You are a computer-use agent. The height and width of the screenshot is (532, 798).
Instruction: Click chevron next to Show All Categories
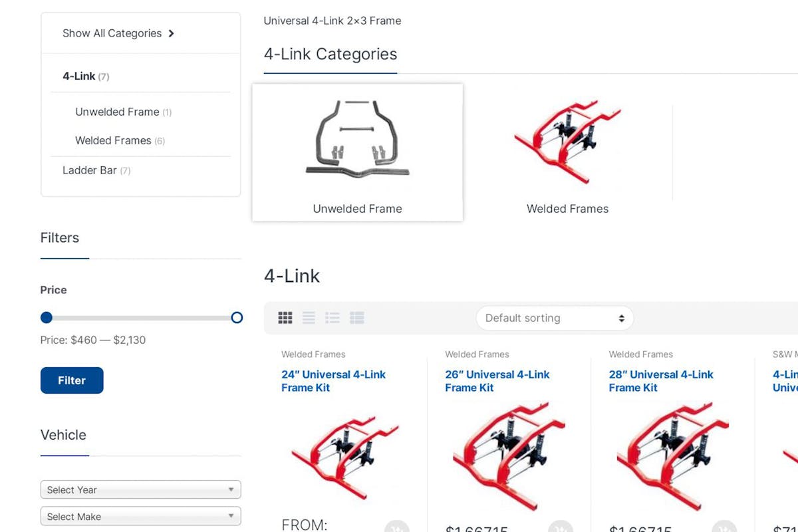(172, 33)
